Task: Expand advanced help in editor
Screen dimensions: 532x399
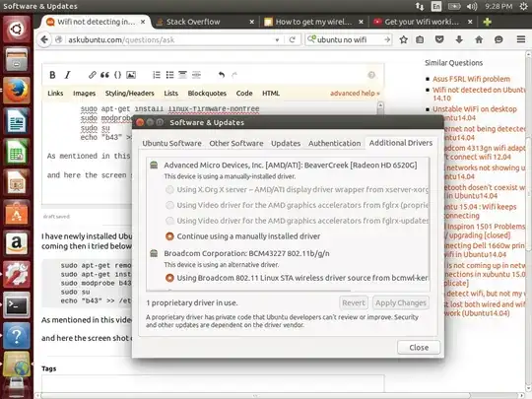Action: 355,93
